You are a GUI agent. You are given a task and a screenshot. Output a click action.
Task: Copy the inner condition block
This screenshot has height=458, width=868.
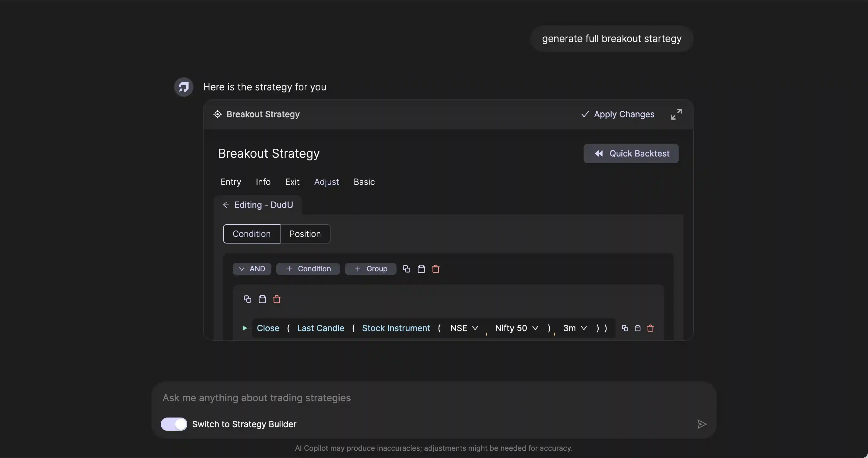tap(247, 299)
